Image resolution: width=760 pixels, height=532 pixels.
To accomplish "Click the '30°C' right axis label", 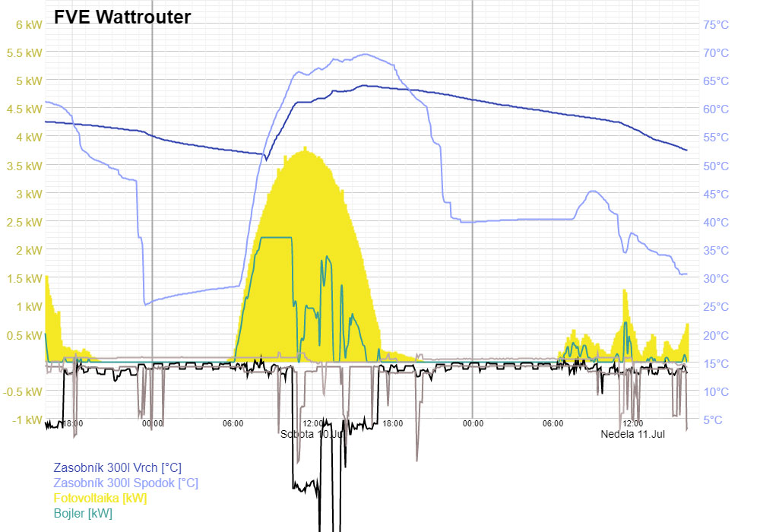I will [716, 278].
